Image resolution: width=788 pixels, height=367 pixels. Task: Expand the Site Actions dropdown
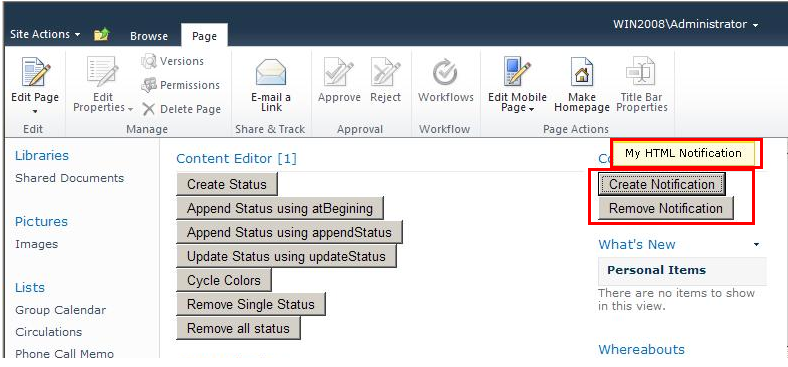tap(45, 35)
